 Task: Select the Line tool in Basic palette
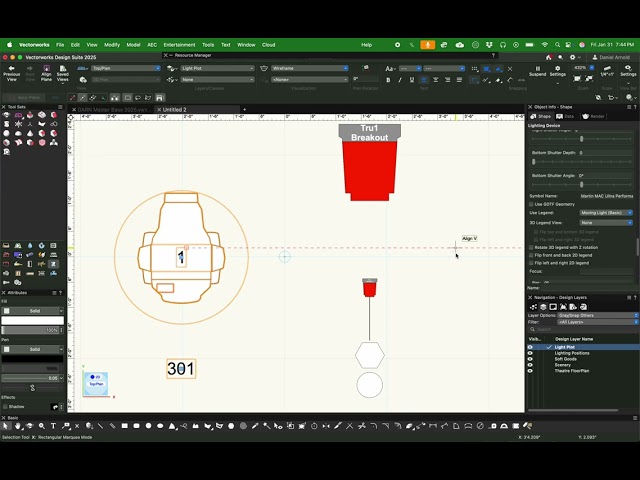point(100,426)
